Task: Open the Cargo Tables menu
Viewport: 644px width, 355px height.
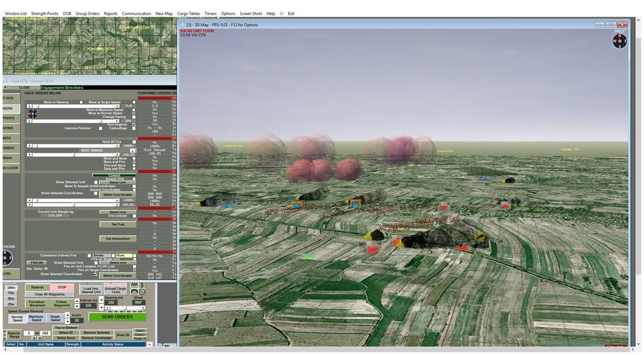Action: [x=188, y=13]
